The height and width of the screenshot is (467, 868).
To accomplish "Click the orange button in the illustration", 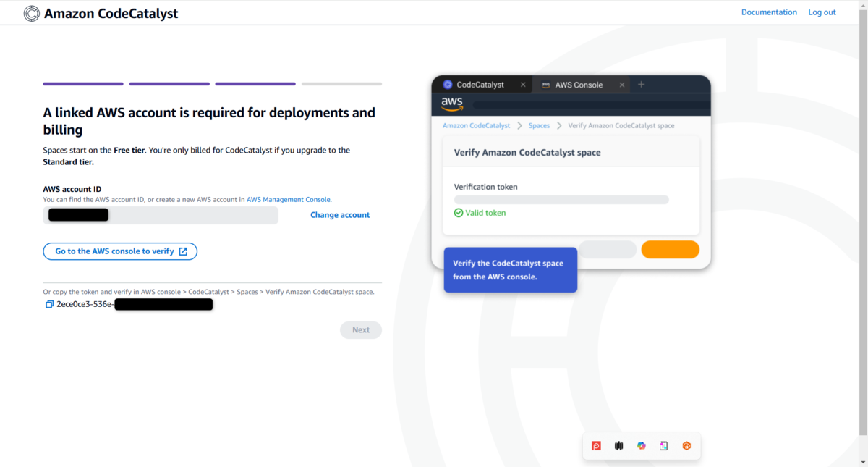I will click(670, 250).
